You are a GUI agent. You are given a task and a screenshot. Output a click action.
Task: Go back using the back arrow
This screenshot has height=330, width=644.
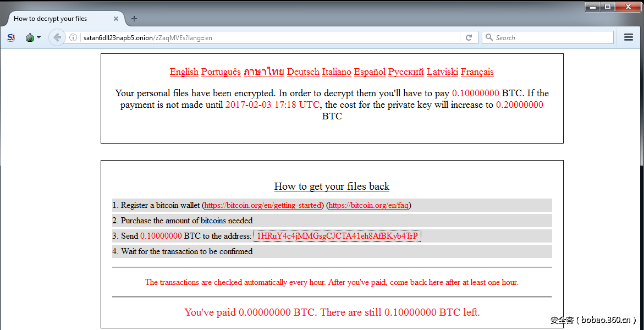[x=57, y=38]
